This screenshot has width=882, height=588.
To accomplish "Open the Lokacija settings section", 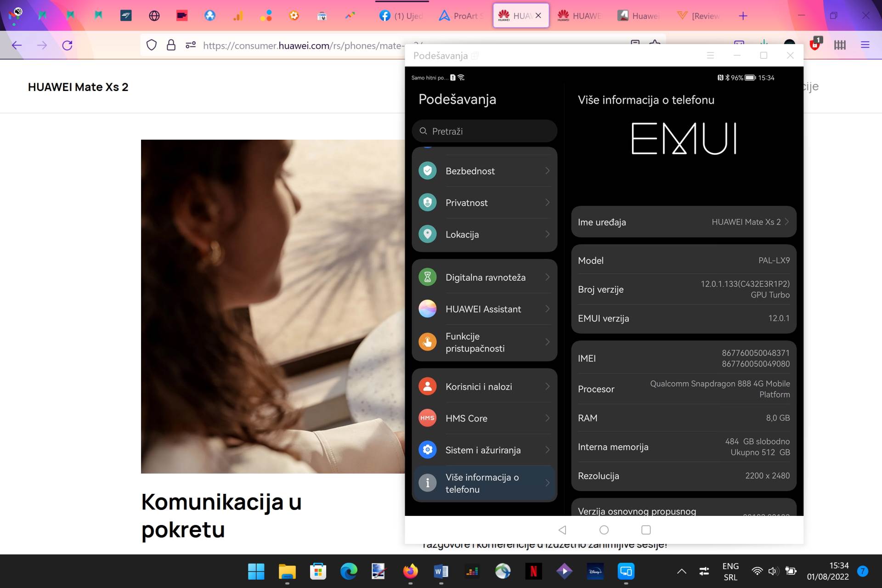I will point(463,234).
